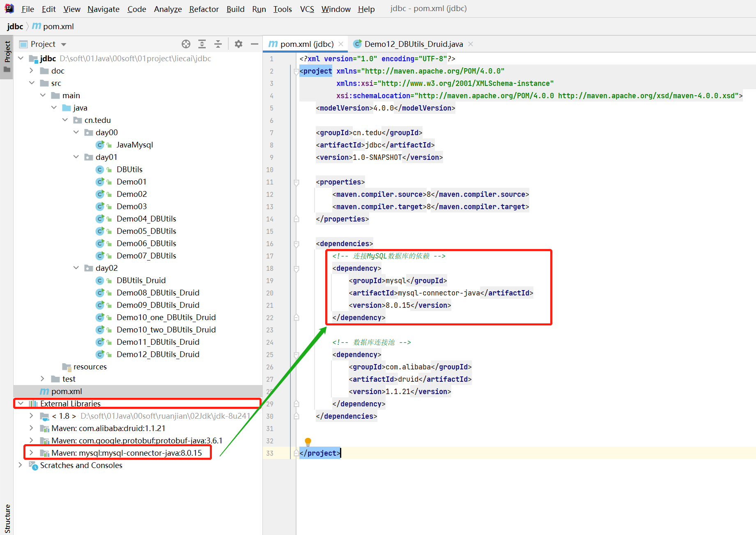The height and width of the screenshot is (535, 756).
Task: Click version 8.0.15 in editor
Action: click(398, 305)
